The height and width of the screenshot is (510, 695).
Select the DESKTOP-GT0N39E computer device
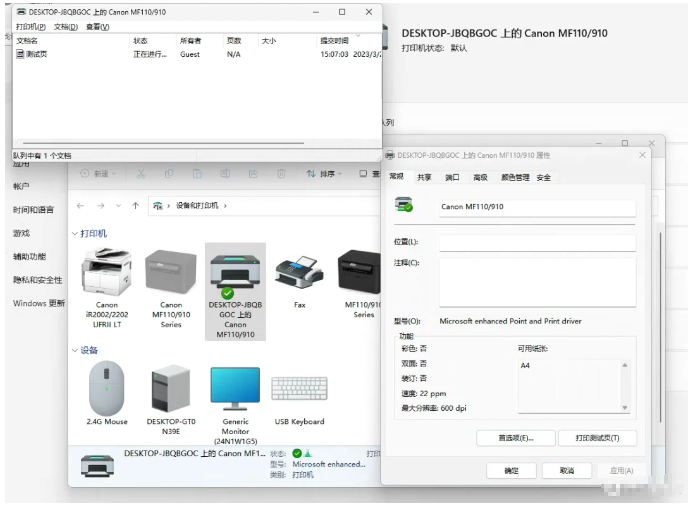pos(171,399)
